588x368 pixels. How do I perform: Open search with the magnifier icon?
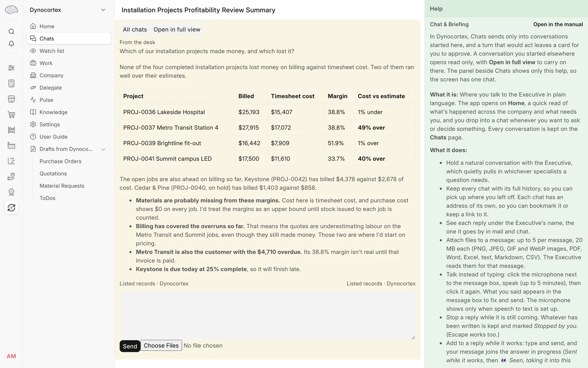click(11, 32)
